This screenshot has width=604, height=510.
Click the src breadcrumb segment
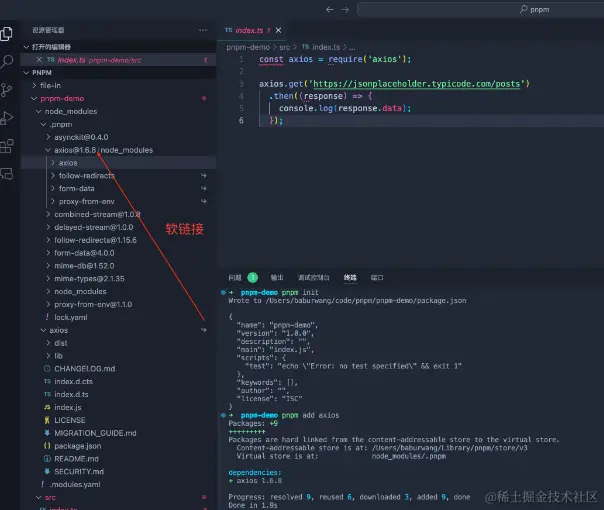tap(285, 47)
